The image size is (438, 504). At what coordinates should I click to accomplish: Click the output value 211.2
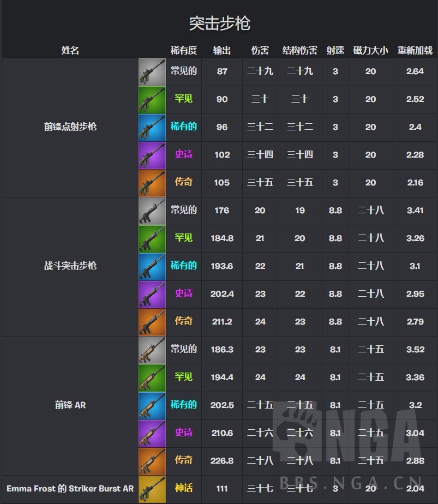click(222, 322)
